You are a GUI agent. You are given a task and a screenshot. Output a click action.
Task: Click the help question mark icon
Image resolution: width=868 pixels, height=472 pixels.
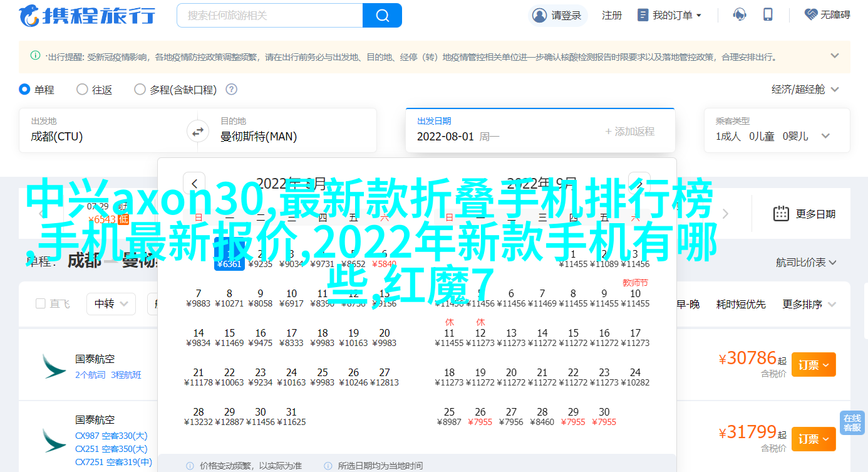(231, 90)
